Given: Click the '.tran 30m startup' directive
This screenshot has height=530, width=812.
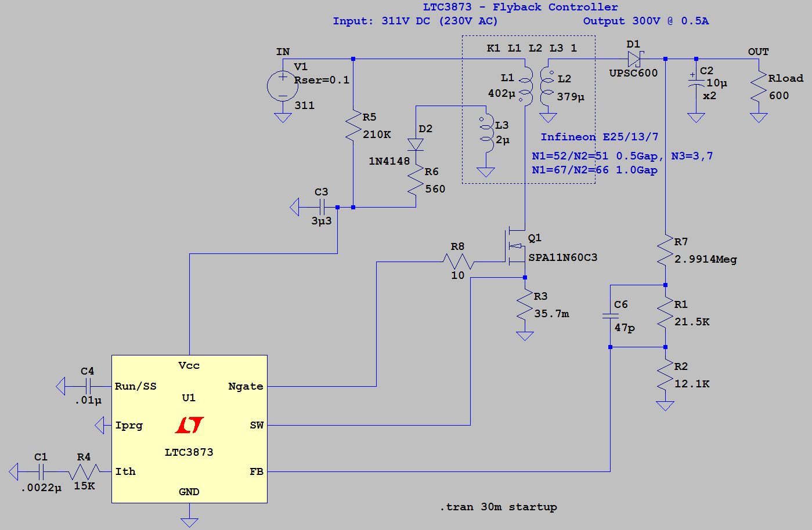Looking at the screenshot, I should click(x=498, y=507).
